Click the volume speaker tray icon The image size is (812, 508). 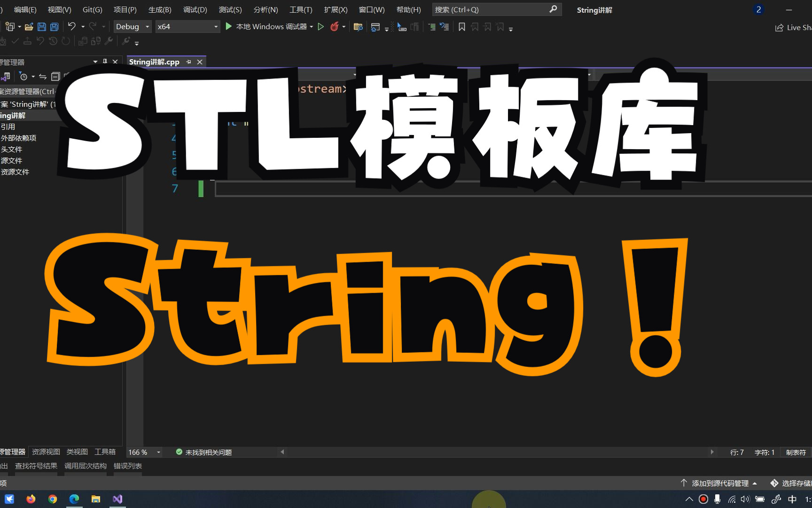click(745, 499)
